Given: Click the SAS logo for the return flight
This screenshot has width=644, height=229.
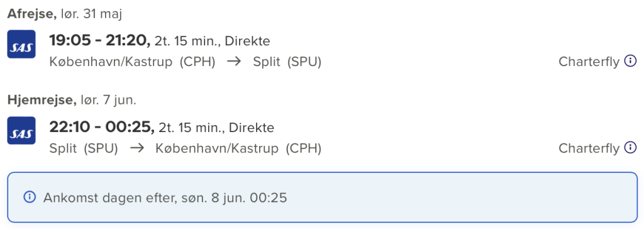Looking at the screenshot, I should [x=22, y=130].
